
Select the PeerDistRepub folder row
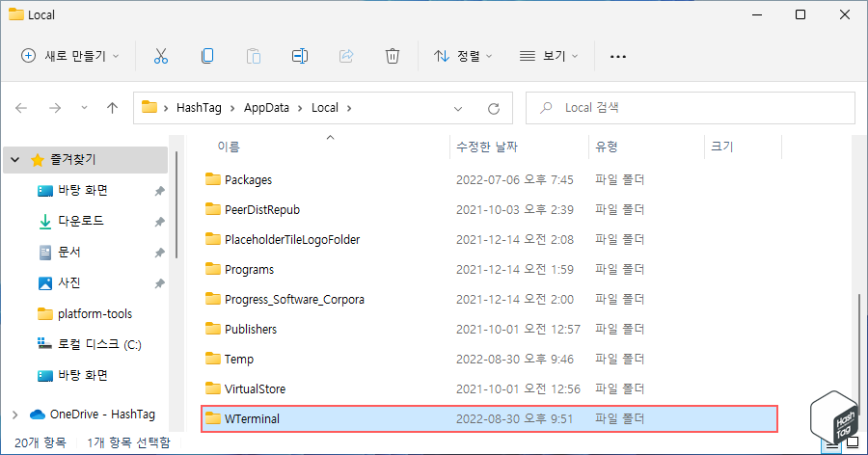coord(489,209)
